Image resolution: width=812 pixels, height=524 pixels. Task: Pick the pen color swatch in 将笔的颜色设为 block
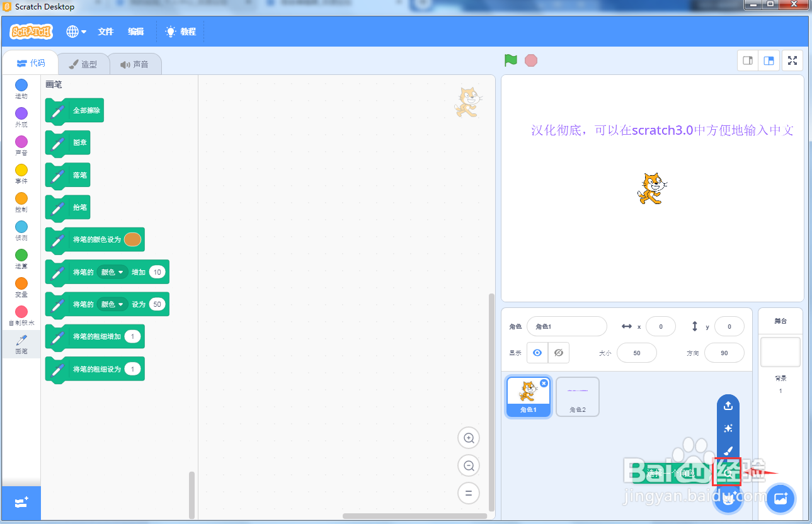click(134, 239)
